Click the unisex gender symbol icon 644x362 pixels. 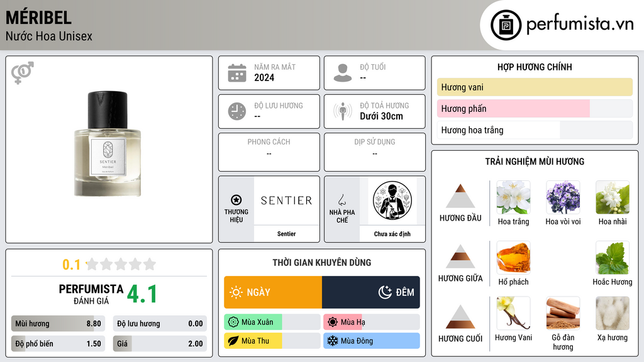[x=23, y=73]
